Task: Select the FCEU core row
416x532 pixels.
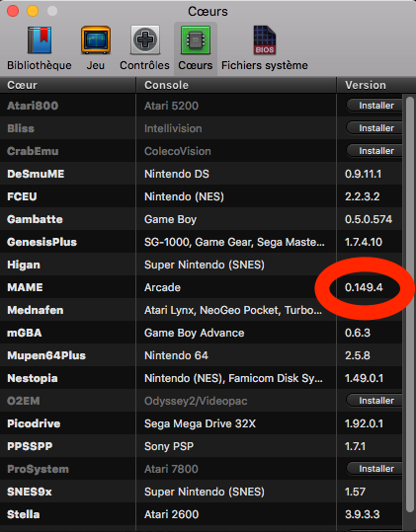Action: pyautogui.click(x=201, y=196)
